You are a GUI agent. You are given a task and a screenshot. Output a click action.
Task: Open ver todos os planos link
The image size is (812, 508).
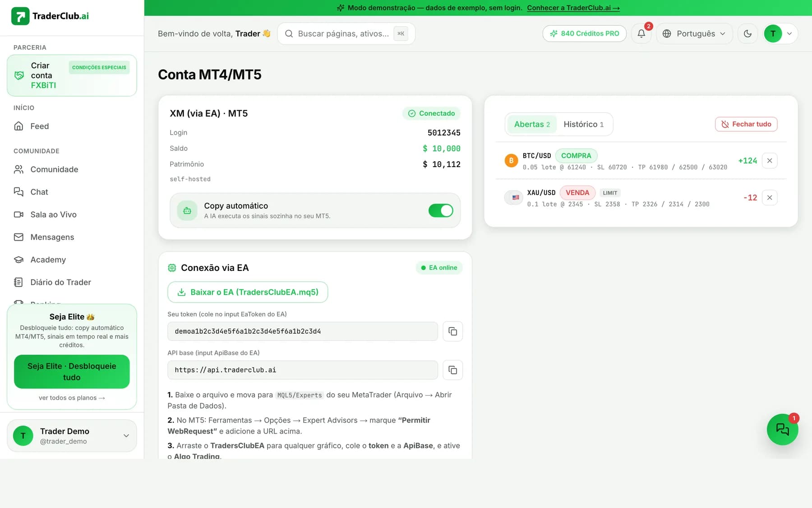pyautogui.click(x=72, y=398)
